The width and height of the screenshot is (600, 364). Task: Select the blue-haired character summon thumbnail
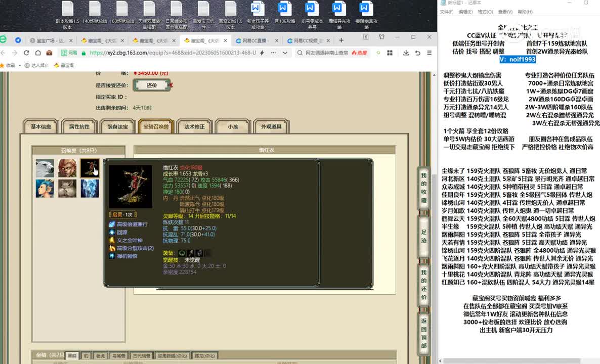(45, 189)
